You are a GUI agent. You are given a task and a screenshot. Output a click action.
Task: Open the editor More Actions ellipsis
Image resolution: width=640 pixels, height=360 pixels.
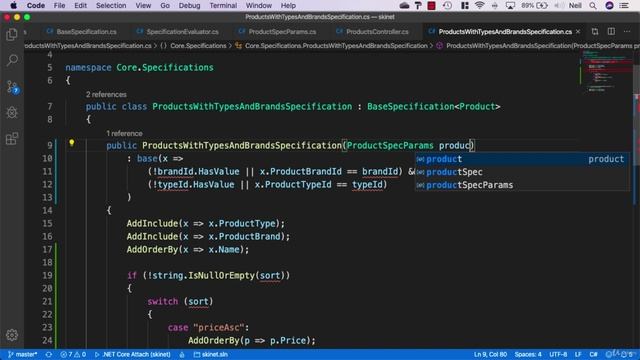627,31
